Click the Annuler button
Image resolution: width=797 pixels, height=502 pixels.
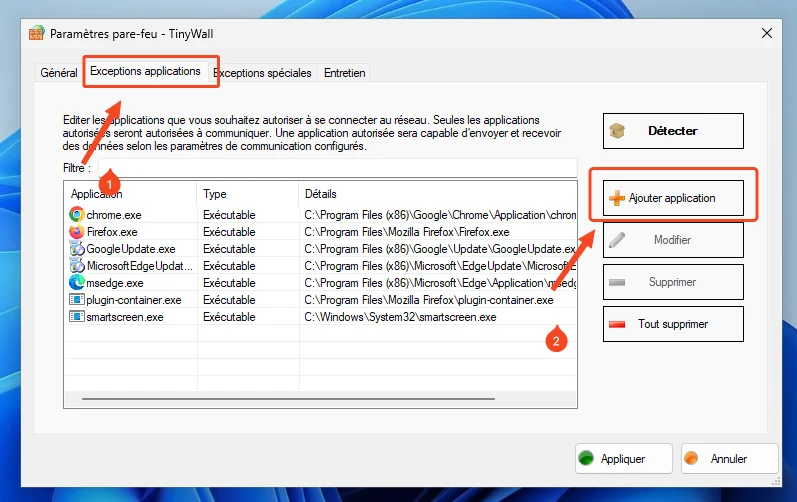point(729,458)
